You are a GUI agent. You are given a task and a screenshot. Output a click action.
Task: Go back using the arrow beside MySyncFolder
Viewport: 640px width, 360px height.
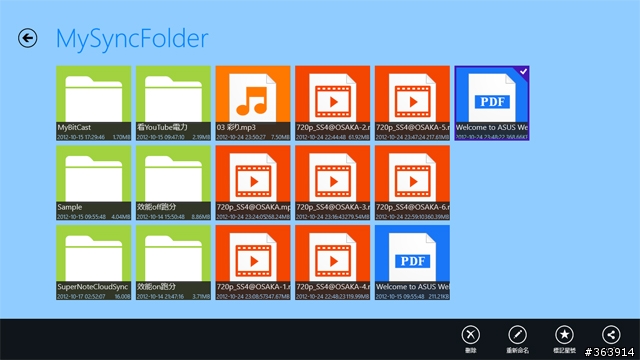click(27, 38)
